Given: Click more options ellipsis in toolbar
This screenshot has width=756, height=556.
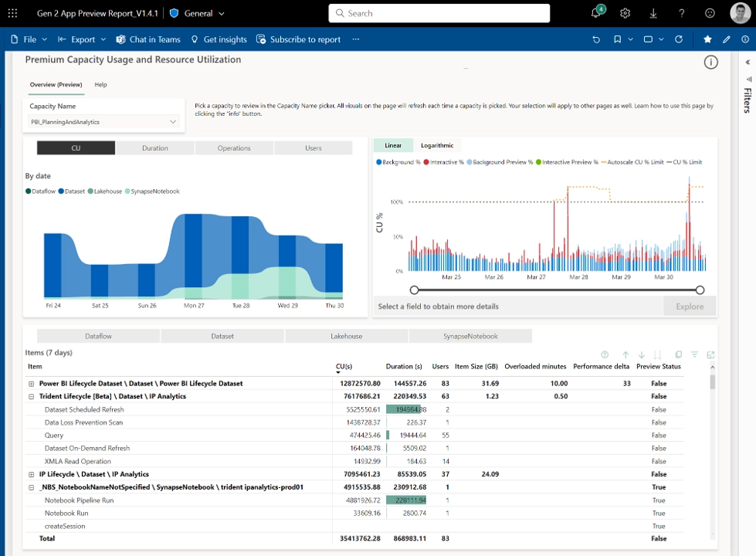Looking at the screenshot, I should [356, 39].
